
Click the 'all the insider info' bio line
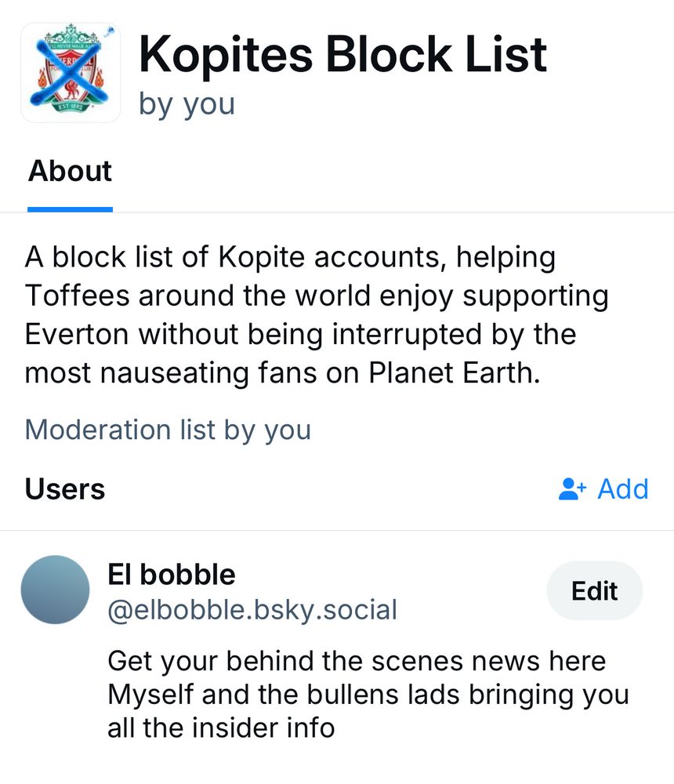pyautogui.click(x=221, y=728)
